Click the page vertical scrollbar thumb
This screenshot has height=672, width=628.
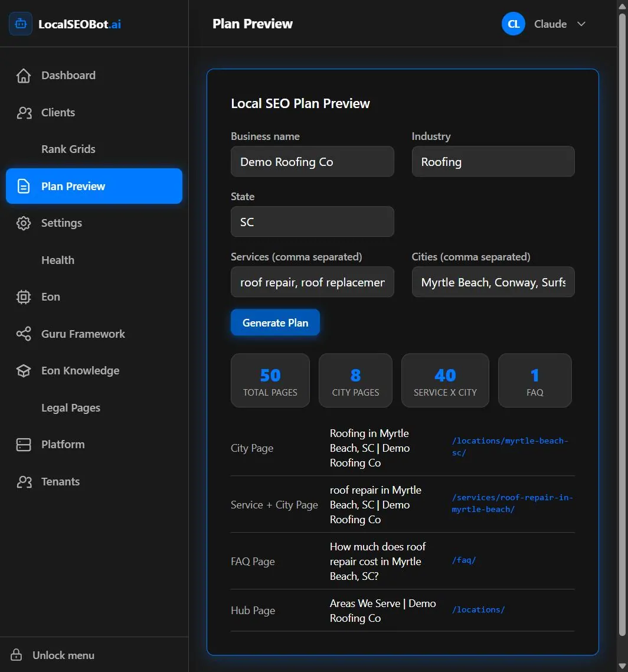pos(623,324)
